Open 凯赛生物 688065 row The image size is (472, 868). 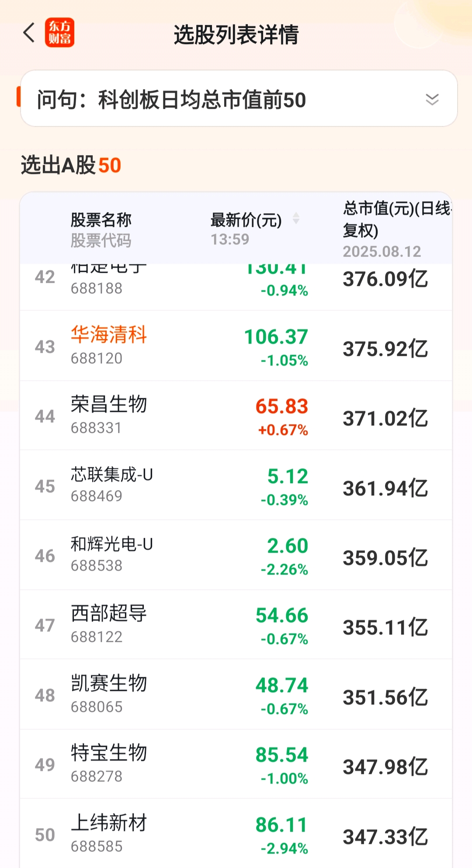[x=236, y=694]
